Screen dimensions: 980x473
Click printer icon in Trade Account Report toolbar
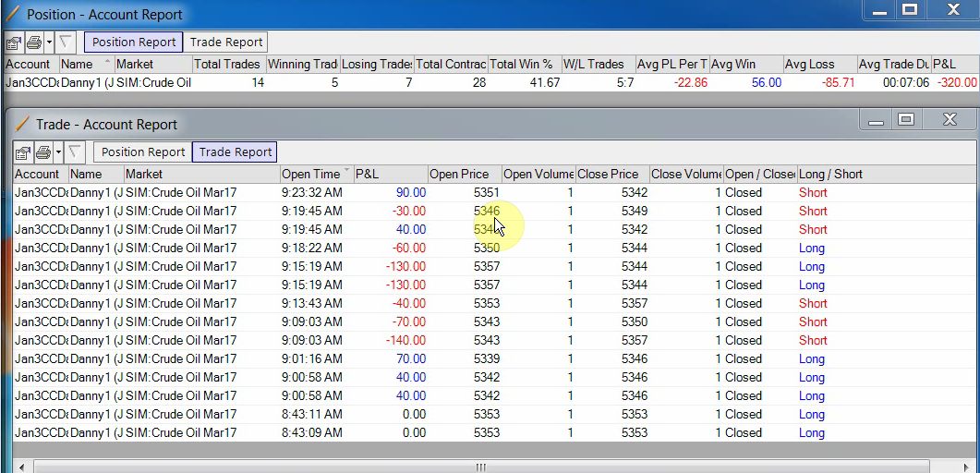coord(43,152)
